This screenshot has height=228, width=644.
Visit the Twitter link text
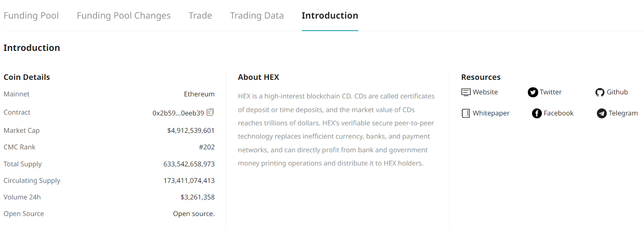pyautogui.click(x=551, y=92)
